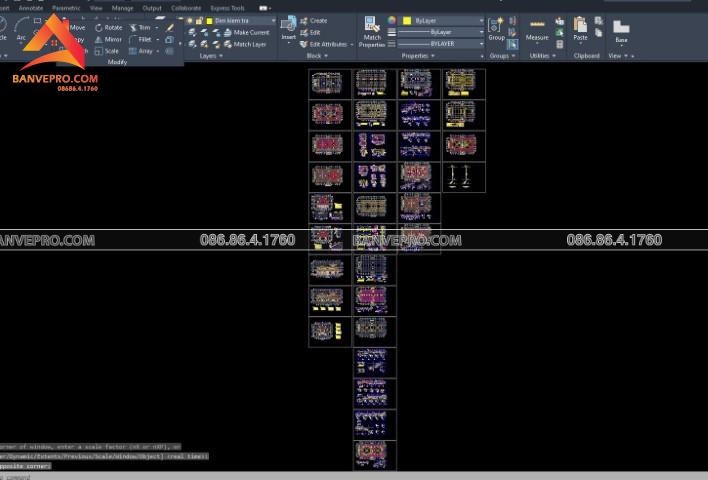Image resolution: width=708 pixels, height=480 pixels.
Task: Expand the Trim tool dropdown arrow
Action: point(157,28)
